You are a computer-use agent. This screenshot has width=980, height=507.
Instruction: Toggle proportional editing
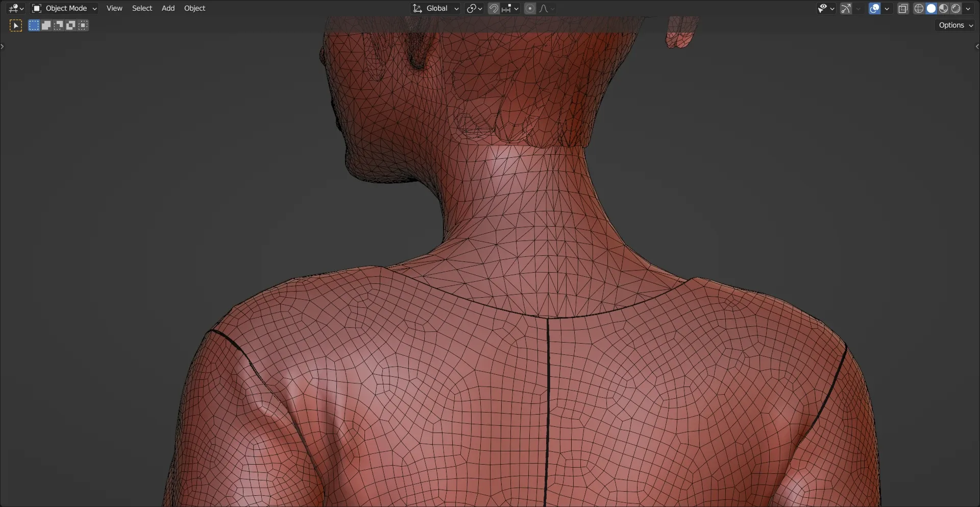(530, 8)
